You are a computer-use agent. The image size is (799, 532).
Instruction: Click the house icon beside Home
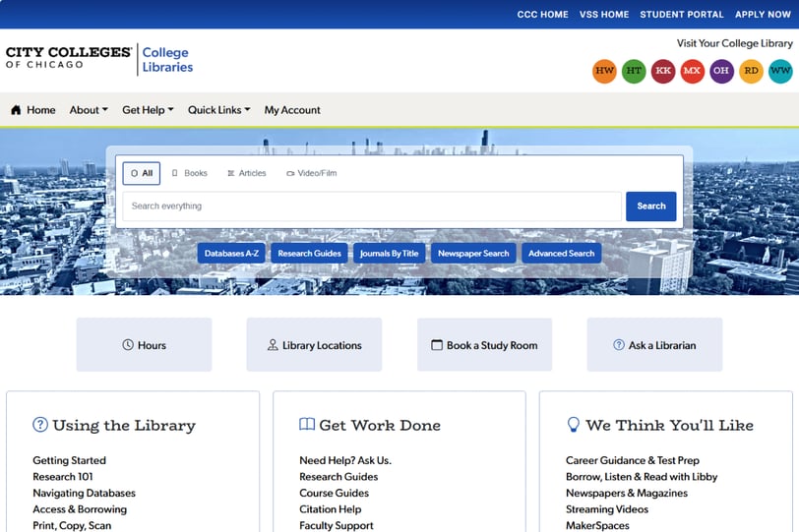tap(16, 110)
